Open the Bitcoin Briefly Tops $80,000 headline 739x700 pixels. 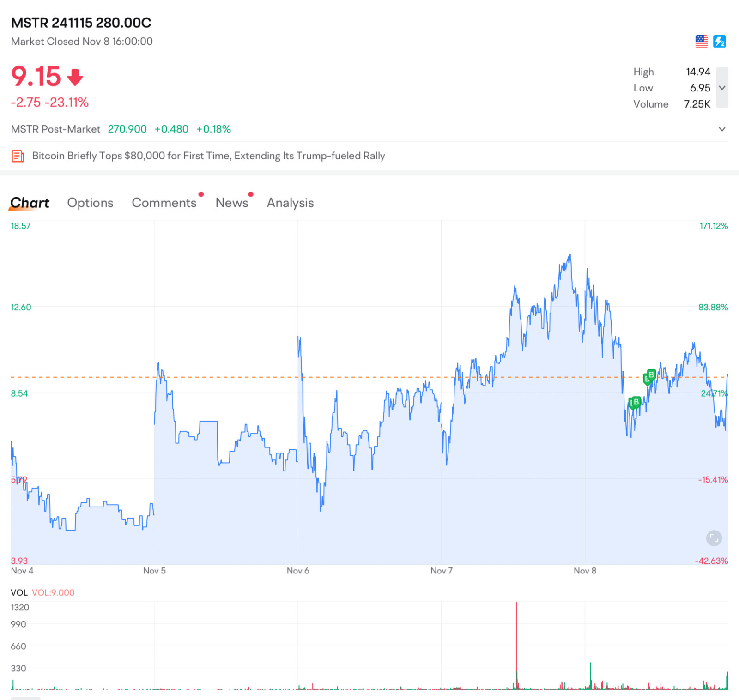208,156
